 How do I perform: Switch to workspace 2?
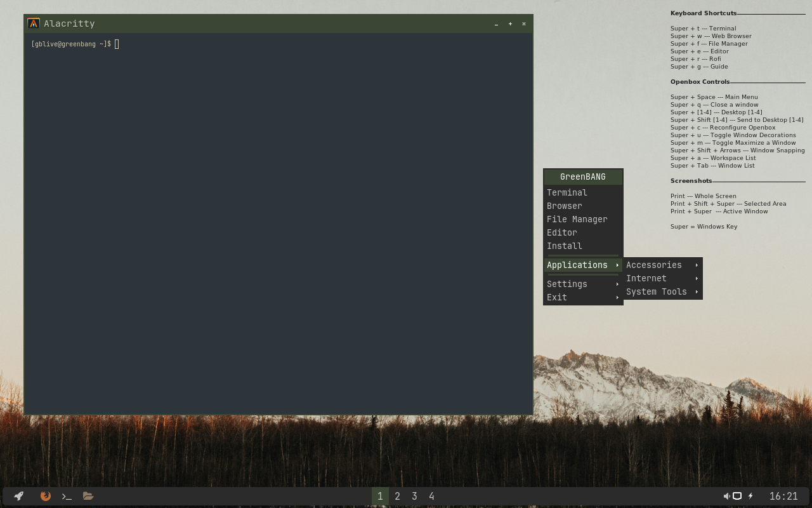point(397,496)
